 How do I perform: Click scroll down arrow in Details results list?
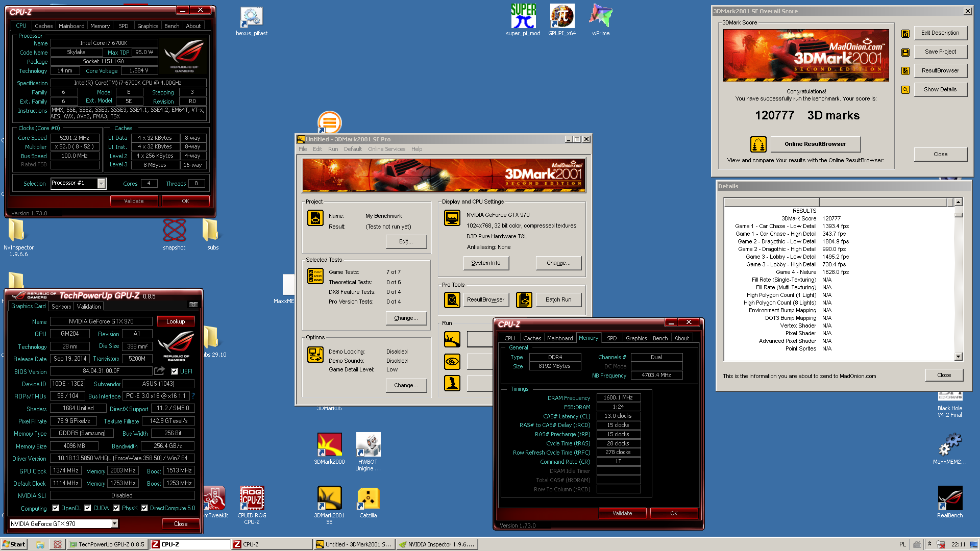(959, 357)
